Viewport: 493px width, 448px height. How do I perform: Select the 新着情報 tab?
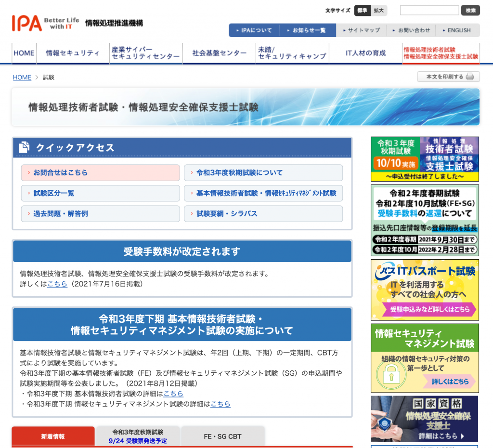click(53, 436)
